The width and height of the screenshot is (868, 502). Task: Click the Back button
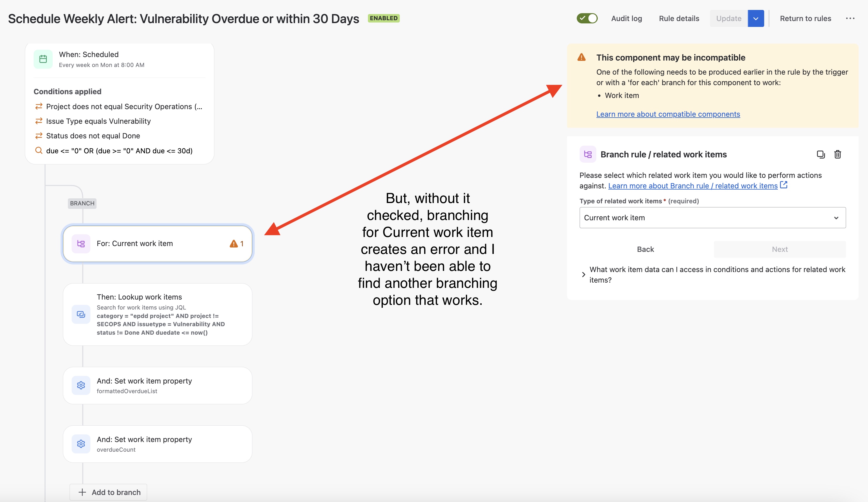click(645, 249)
